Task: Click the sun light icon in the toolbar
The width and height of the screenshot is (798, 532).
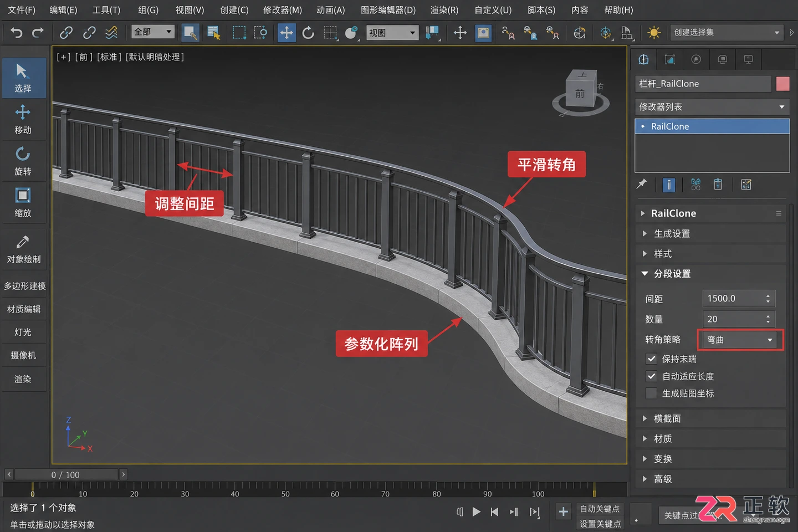Action: click(x=654, y=33)
